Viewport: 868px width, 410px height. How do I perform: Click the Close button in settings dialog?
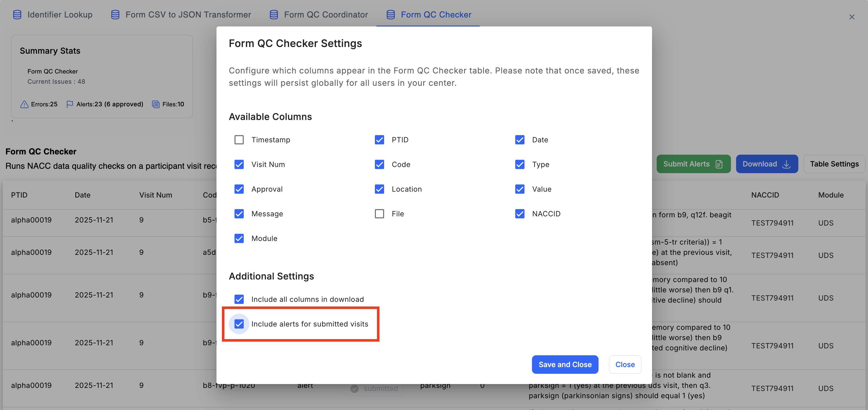pos(625,365)
